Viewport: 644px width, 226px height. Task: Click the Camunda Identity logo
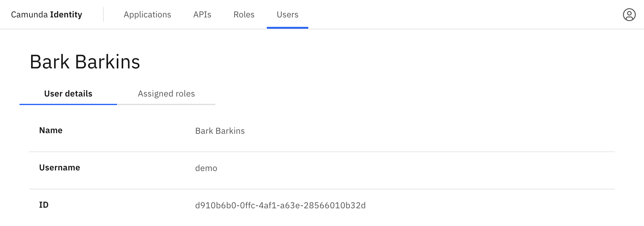[x=46, y=14]
